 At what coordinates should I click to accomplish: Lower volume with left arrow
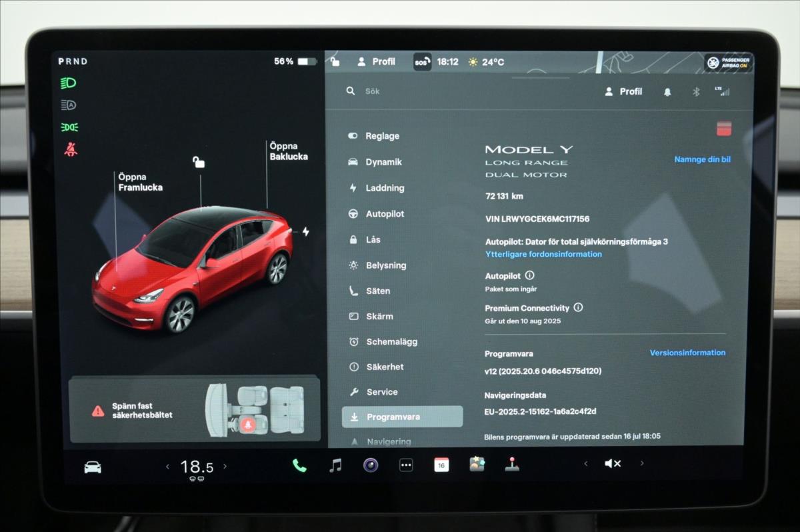click(x=585, y=464)
